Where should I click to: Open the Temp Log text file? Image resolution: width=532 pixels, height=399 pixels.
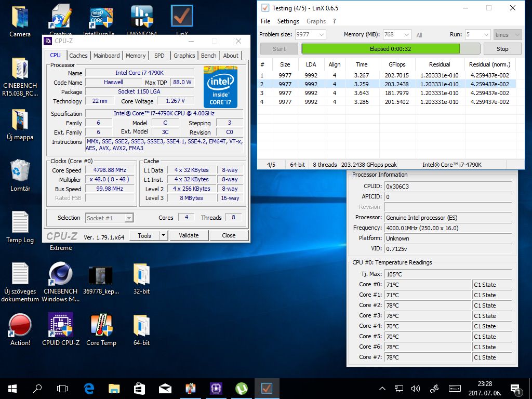click(x=20, y=227)
